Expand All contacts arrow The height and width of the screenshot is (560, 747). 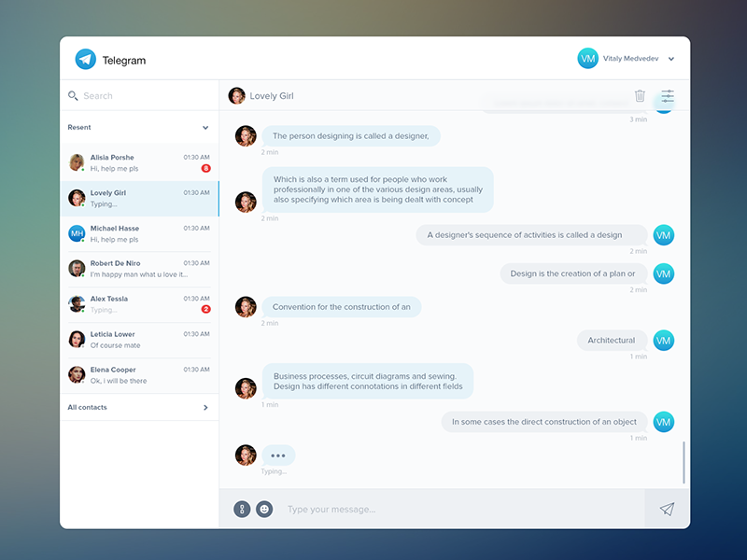(x=205, y=408)
